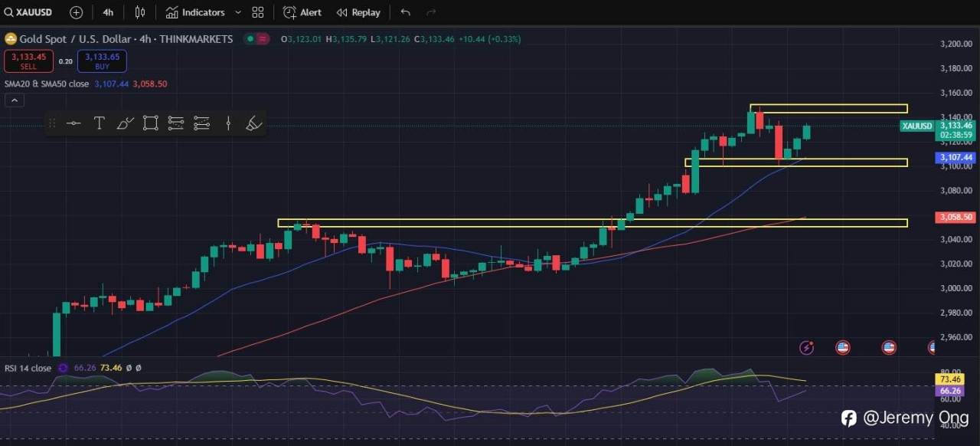Click the high price H3,135.79
Viewport: 980px width, 446px height.
(346, 39)
